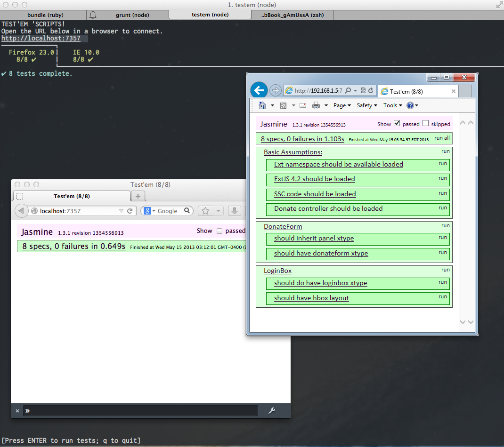Uncheck the passed checkbox in IE Jasmine
The height and width of the screenshot is (447, 504).
pyautogui.click(x=397, y=123)
